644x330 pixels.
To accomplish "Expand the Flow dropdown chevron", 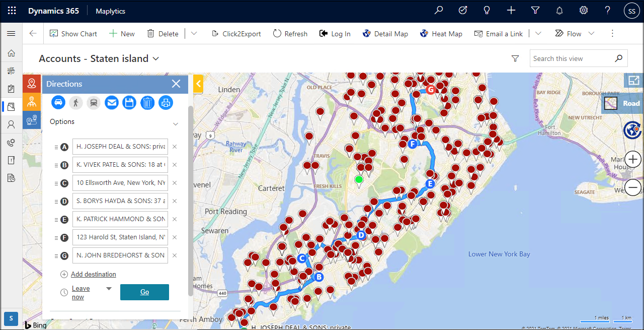I will pos(591,34).
